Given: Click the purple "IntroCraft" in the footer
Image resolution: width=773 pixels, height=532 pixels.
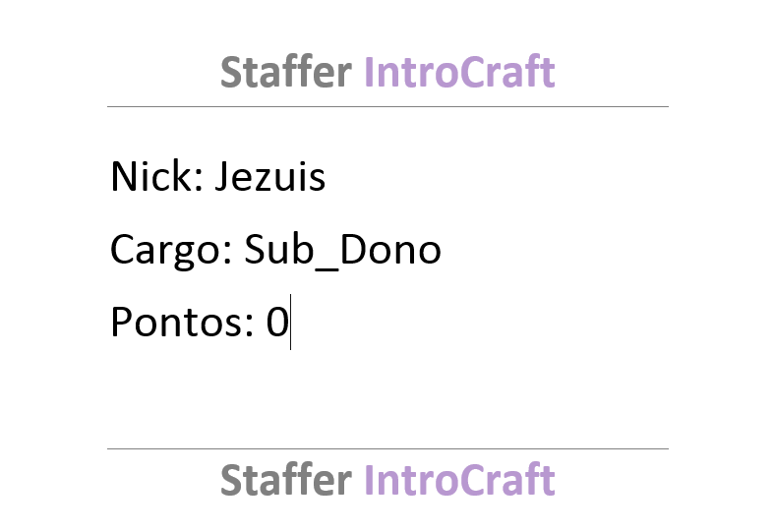Looking at the screenshot, I should click(459, 479).
